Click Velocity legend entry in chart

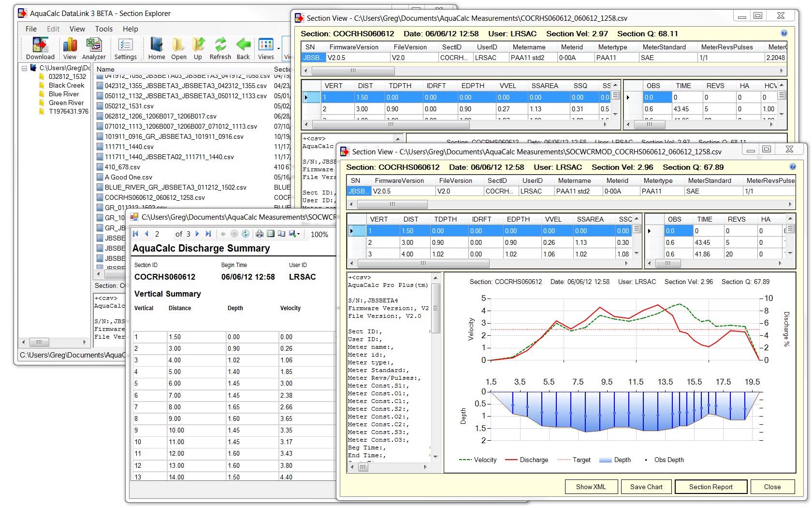pos(478,460)
